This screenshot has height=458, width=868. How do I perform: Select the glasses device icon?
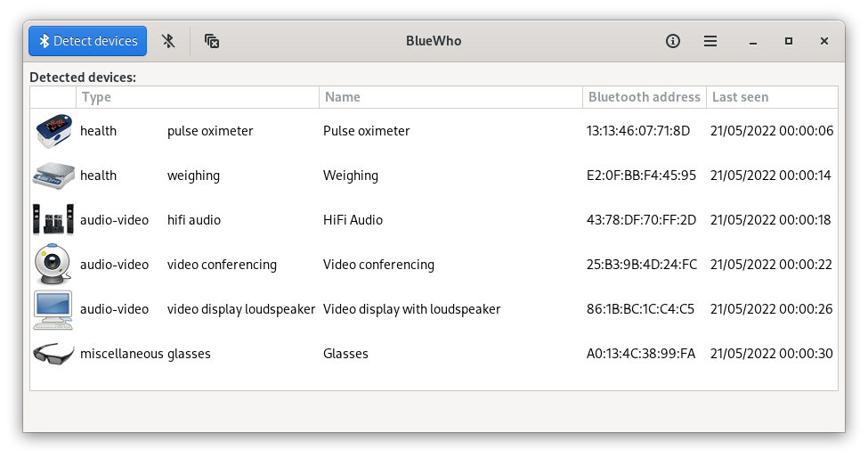pyautogui.click(x=53, y=354)
